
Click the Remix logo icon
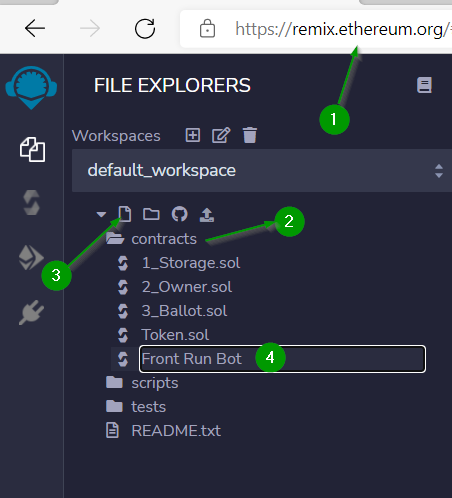point(31,88)
